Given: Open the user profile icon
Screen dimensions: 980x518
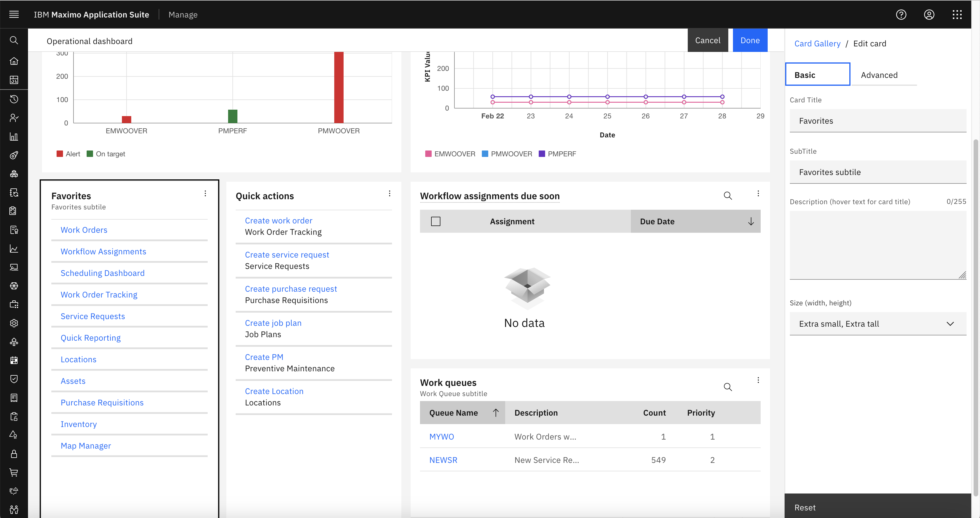Looking at the screenshot, I should (x=929, y=15).
